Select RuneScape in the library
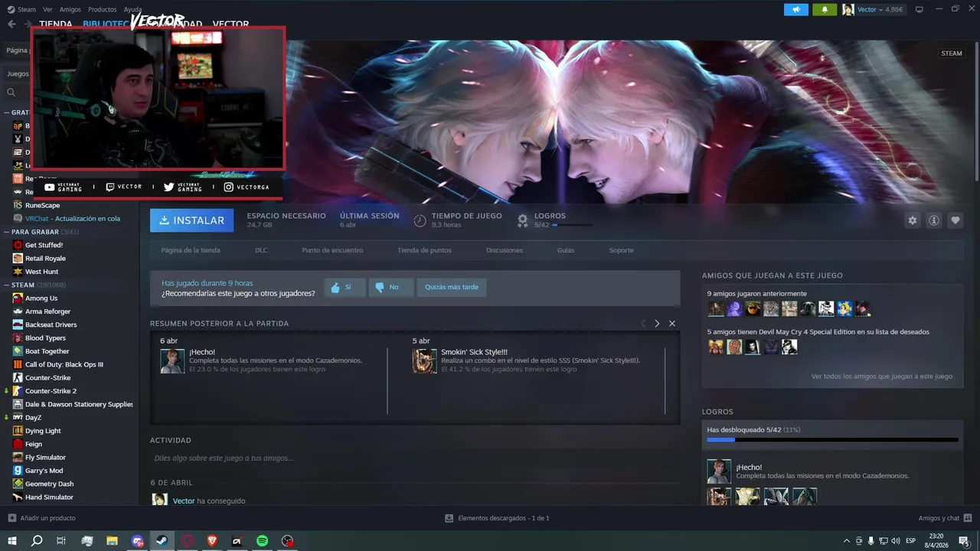Screen dimensions: 980x551 coord(42,205)
